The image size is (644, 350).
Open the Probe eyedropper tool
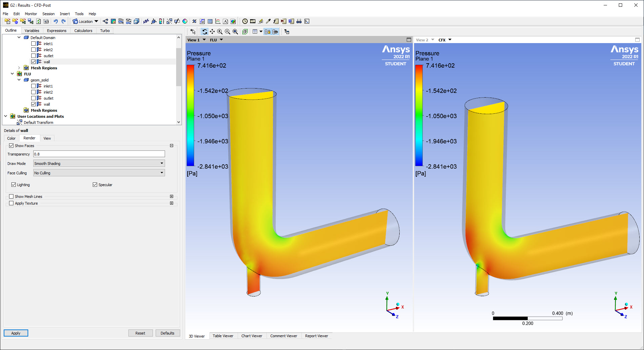pos(268,21)
